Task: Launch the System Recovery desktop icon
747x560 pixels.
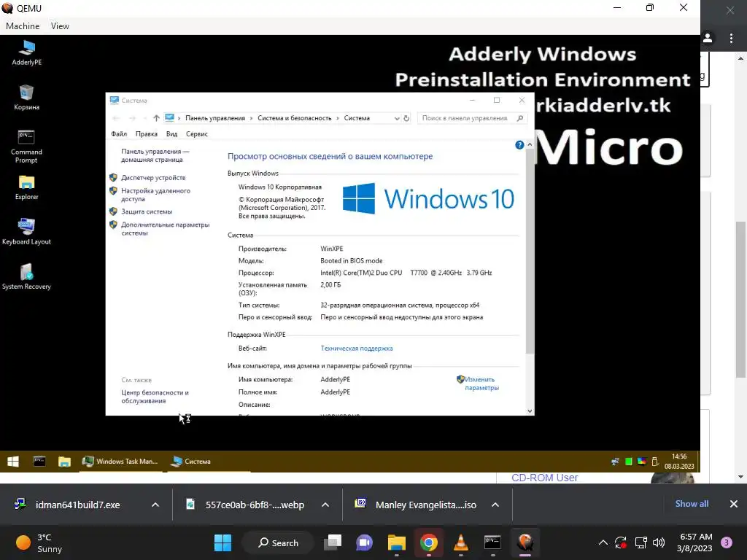Action: click(x=26, y=276)
